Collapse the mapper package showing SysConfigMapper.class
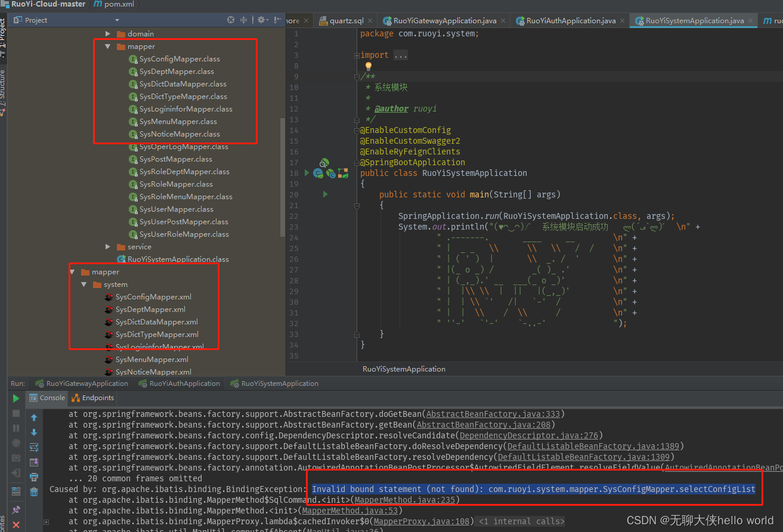783x532 pixels. pyautogui.click(x=108, y=46)
